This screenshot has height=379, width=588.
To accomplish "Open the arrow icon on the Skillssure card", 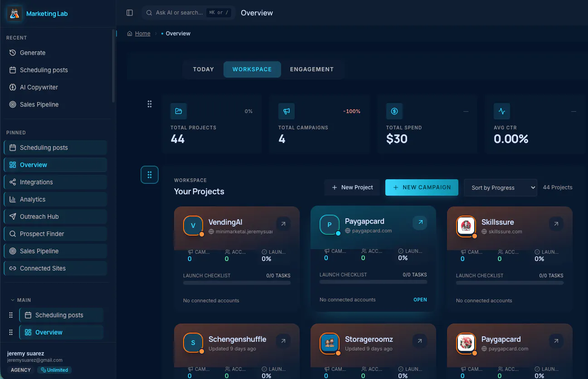I will point(556,224).
